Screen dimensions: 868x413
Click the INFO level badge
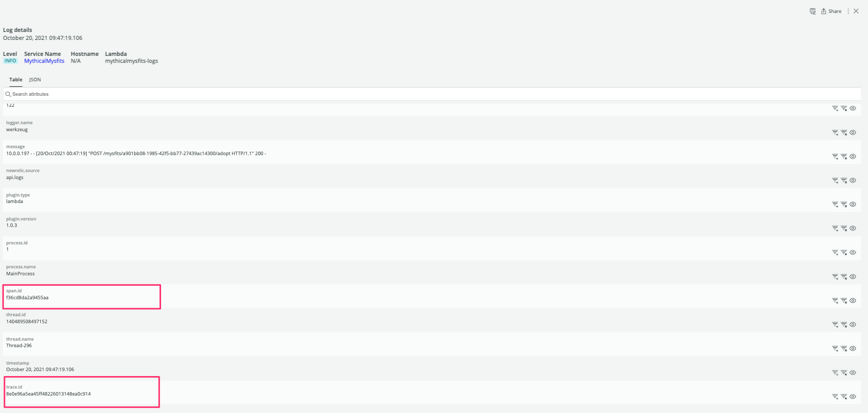pyautogui.click(x=10, y=61)
